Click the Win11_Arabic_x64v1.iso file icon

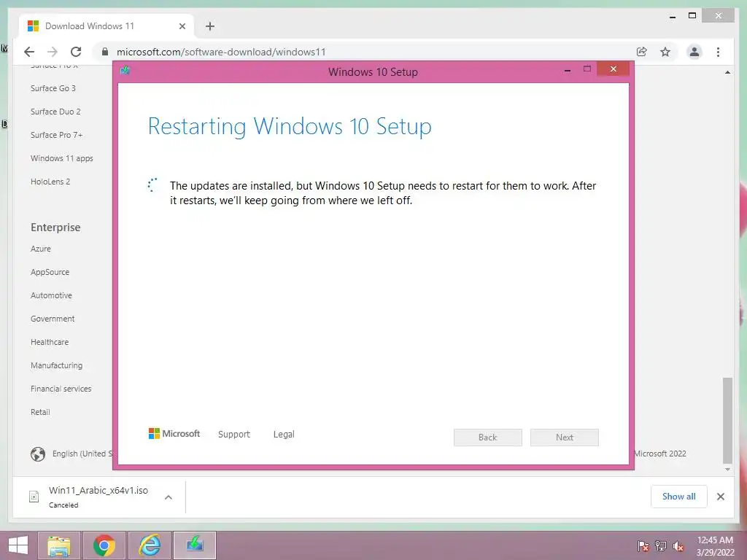[34, 497]
